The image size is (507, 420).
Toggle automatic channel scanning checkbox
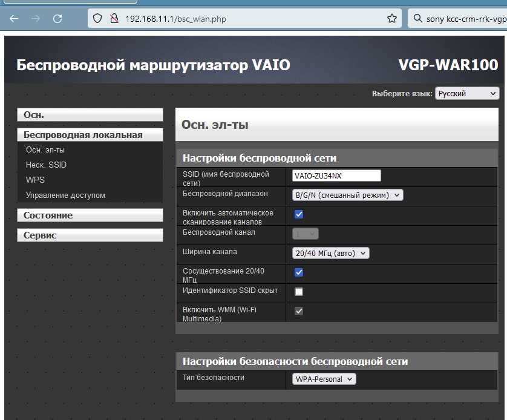point(299,214)
